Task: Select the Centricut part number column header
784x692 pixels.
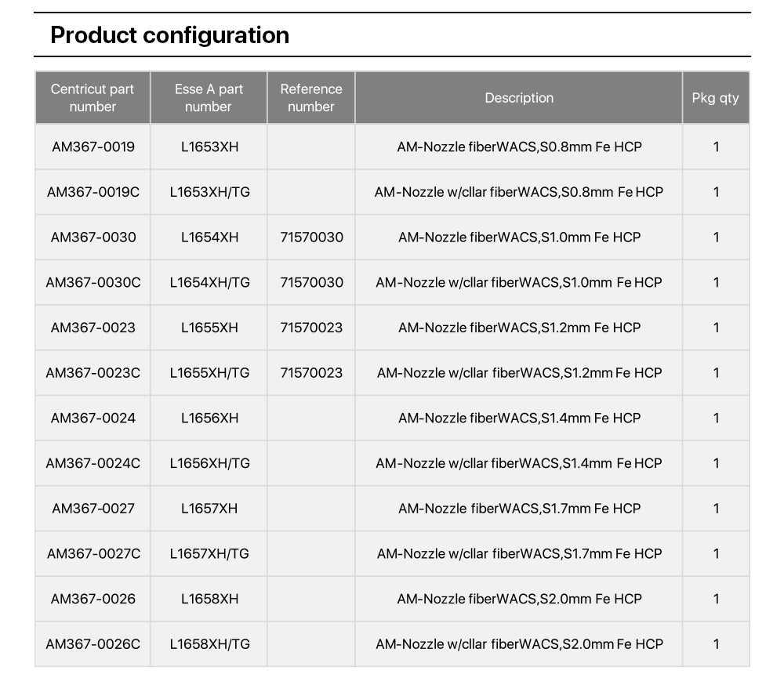Action: (x=93, y=98)
